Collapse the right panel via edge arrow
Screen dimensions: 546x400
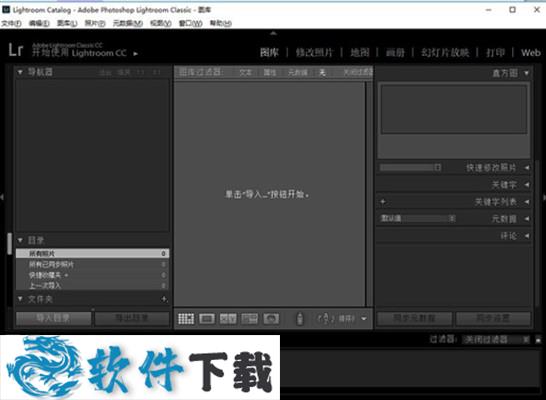tap(544, 197)
